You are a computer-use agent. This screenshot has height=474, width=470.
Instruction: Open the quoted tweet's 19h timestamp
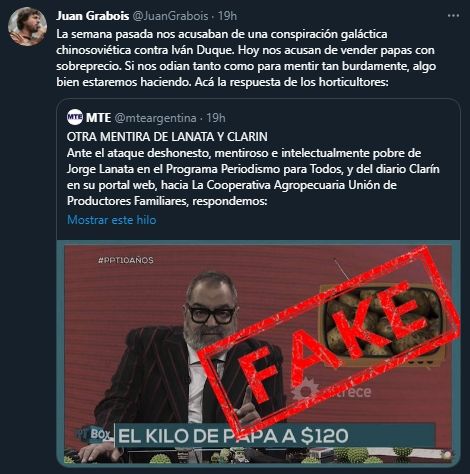coord(216,118)
